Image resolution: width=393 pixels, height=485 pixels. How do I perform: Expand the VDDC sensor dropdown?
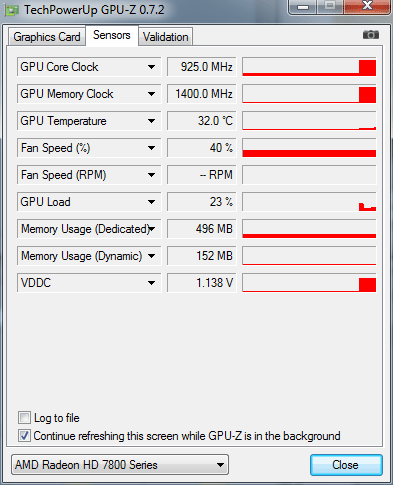click(x=151, y=283)
